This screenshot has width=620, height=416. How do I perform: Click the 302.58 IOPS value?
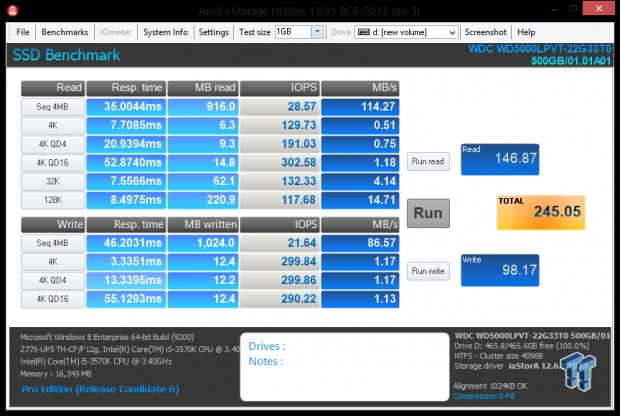(280, 163)
